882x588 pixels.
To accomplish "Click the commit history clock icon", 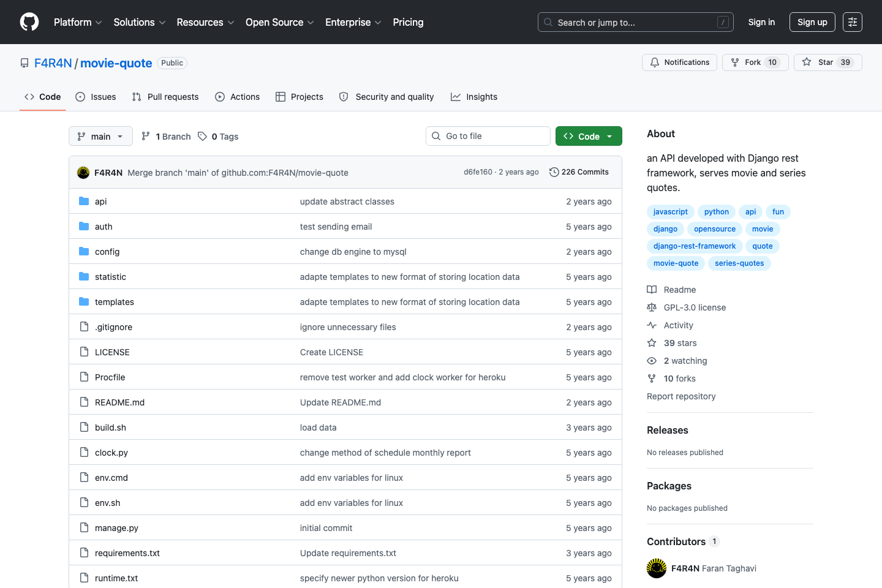I will 554,172.
